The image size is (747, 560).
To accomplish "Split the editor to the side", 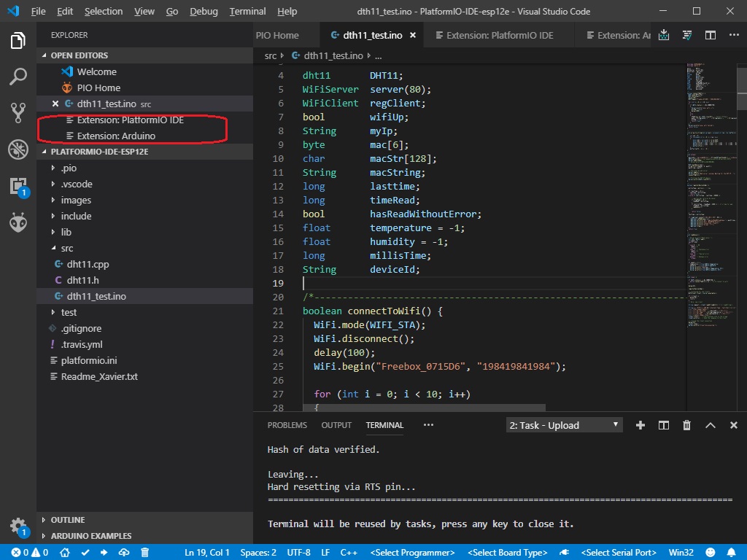I will [711, 35].
